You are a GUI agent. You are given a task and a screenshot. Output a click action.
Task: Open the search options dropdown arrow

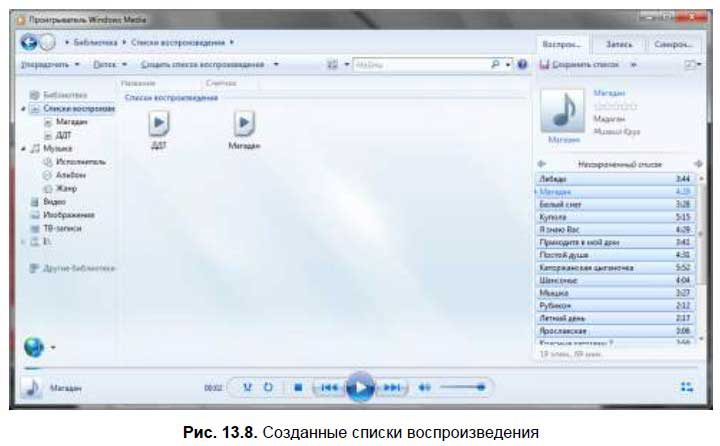point(508,64)
